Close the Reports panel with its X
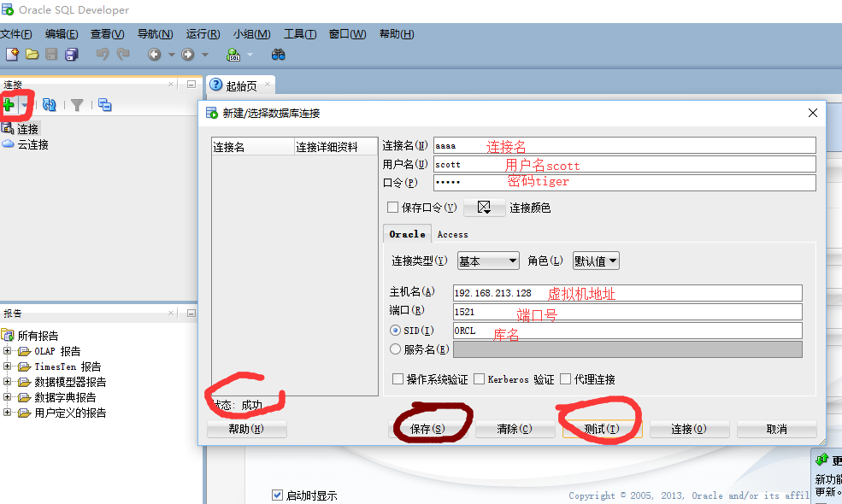 click(171, 313)
